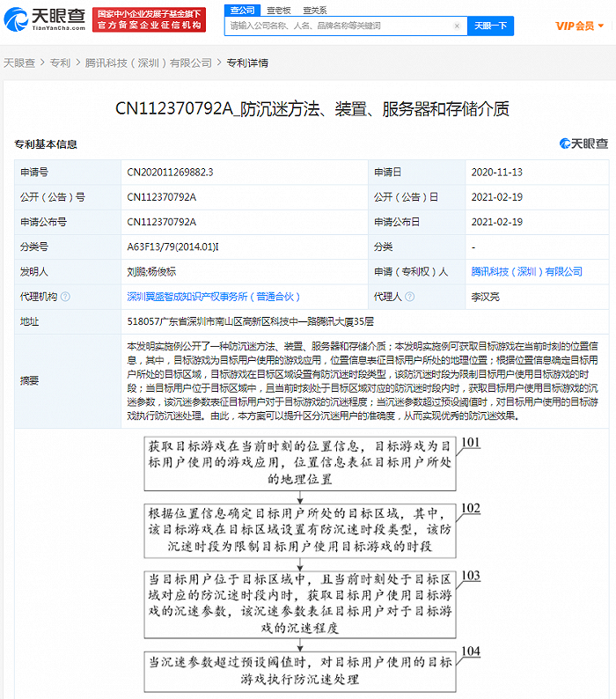The height and width of the screenshot is (699, 616).
Task: Select number in 申请公布号 row
Action: [161, 222]
